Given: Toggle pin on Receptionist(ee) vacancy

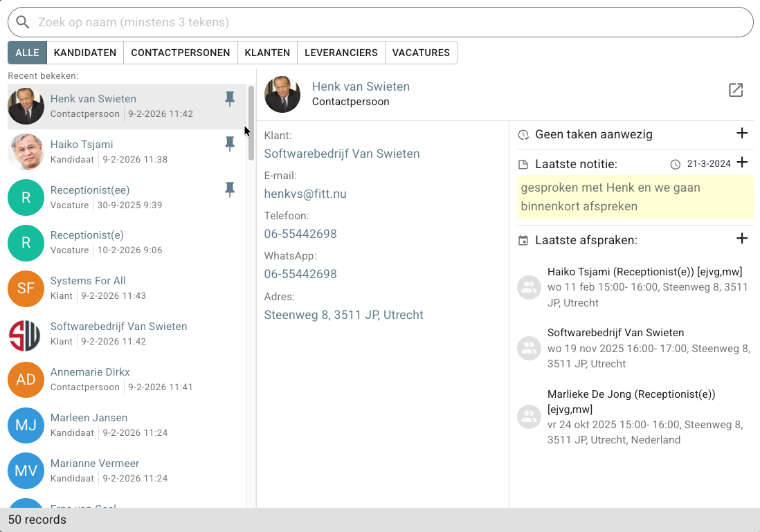Looking at the screenshot, I should 230,190.
